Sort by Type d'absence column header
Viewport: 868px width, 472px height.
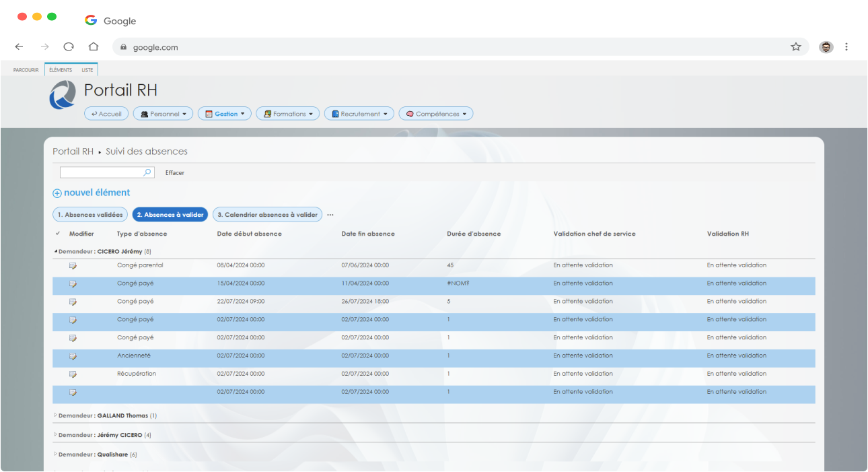[142, 234]
